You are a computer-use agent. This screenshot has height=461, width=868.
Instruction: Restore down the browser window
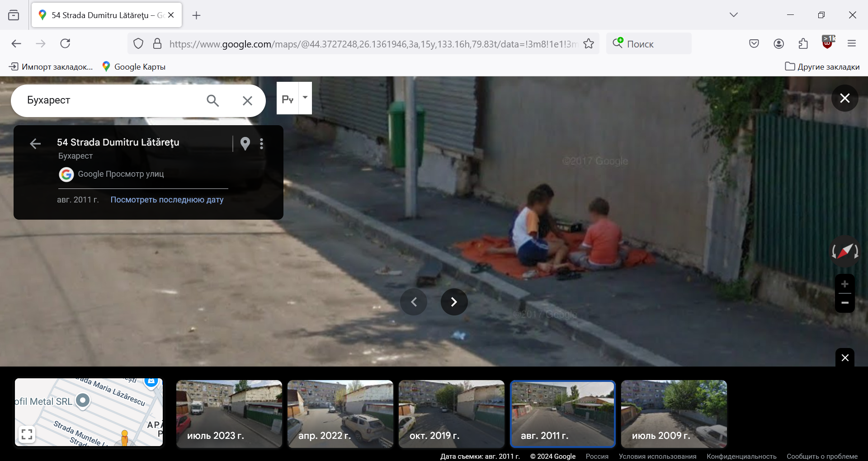click(x=821, y=15)
